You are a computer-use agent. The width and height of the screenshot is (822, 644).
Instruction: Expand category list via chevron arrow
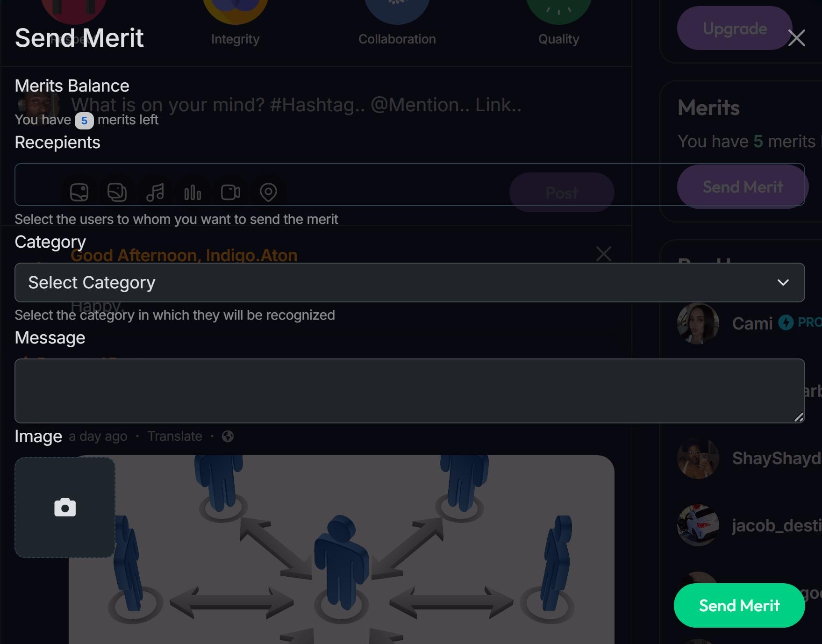[x=783, y=282]
